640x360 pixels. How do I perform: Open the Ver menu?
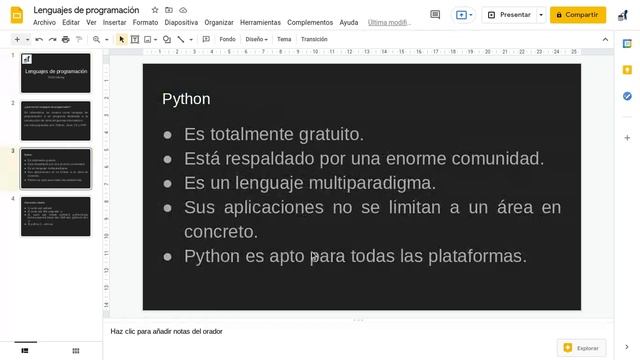pyautogui.click(x=91, y=22)
